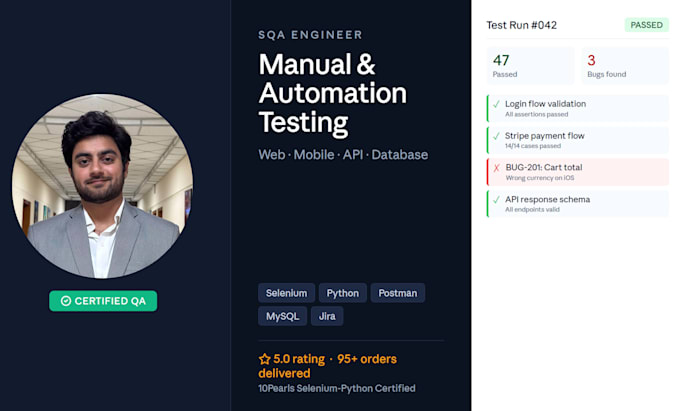
Task: Click the green check beside API response schema
Action: coord(497,200)
